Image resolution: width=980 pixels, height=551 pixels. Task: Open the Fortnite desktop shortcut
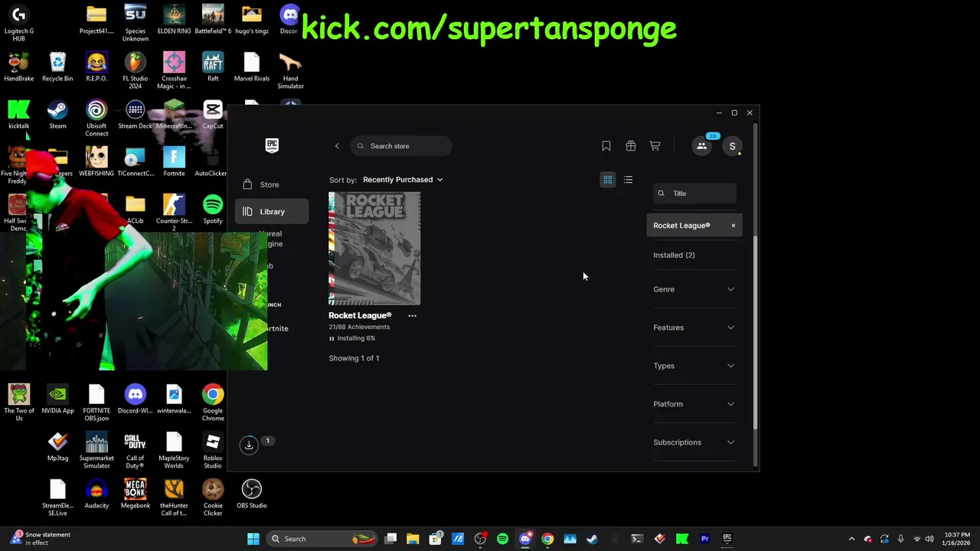(174, 162)
